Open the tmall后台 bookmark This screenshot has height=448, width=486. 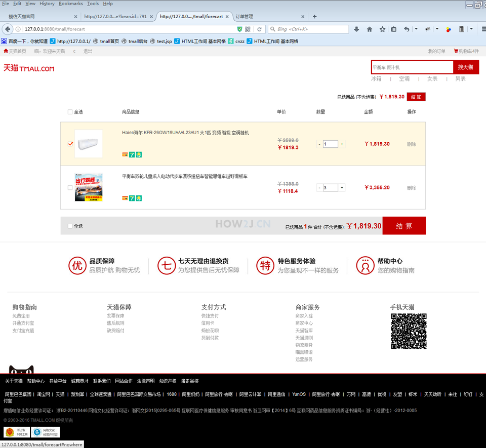pyautogui.click(x=135, y=41)
